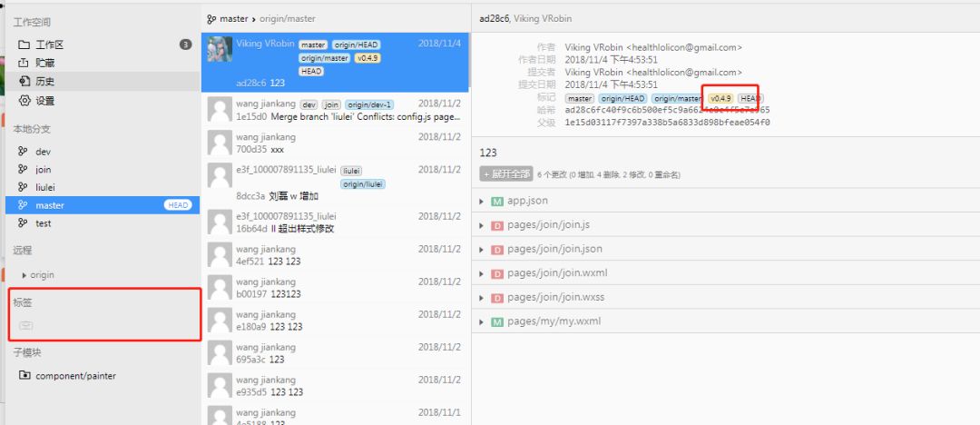Viewport: 980px width, 425px height.
Task: Click origin/HEAD label in commit details
Action: pyautogui.click(x=622, y=99)
